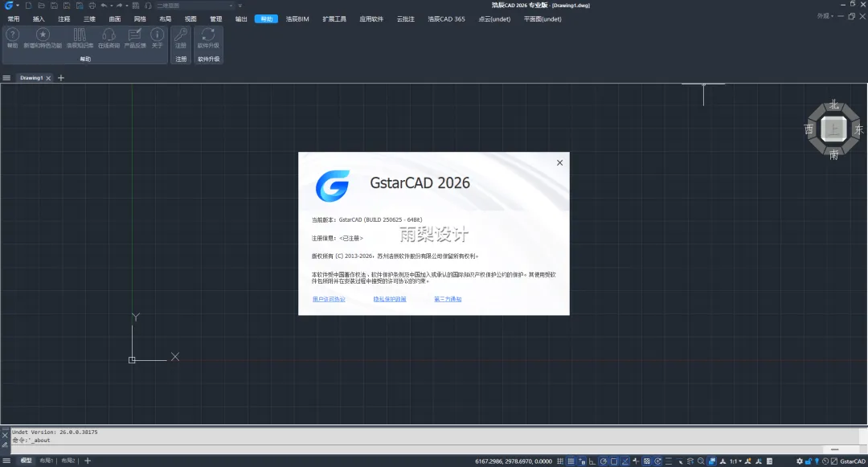Click the hamburger menu left of Drawing1 tab
Viewport: 868px width, 467px height.
coord(6,78)
